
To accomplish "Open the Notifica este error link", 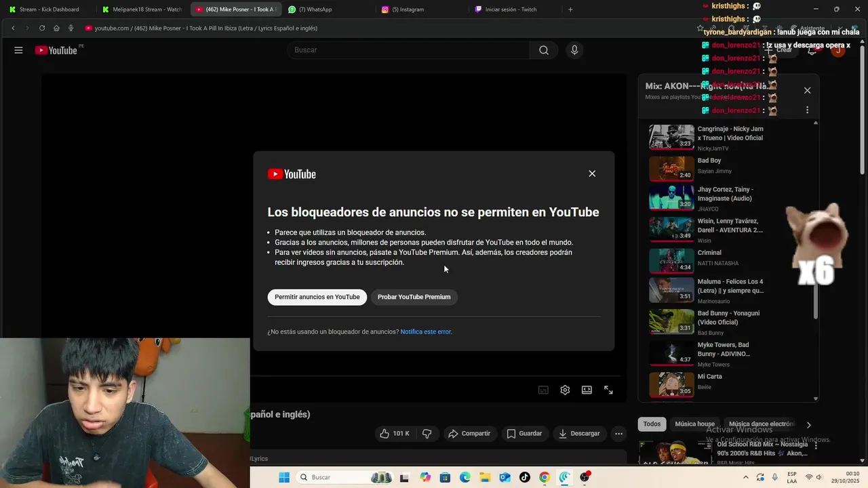I will [x=426, y=332].
